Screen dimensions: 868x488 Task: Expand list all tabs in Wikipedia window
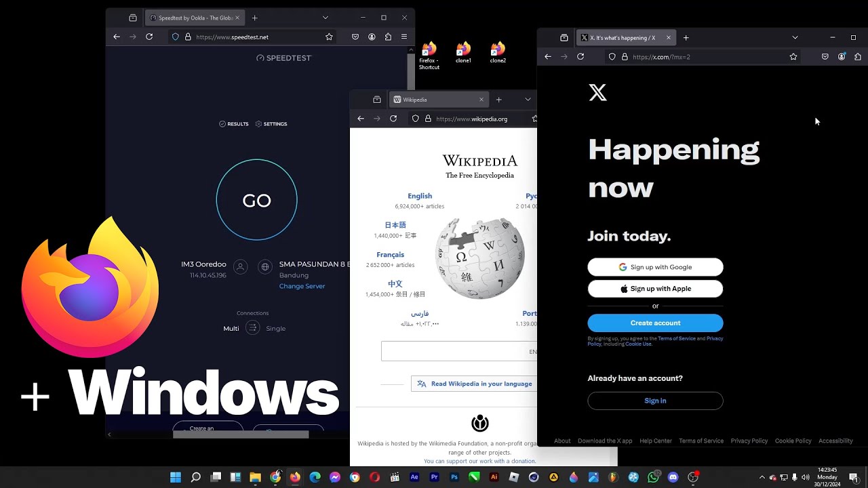point(528,100)
